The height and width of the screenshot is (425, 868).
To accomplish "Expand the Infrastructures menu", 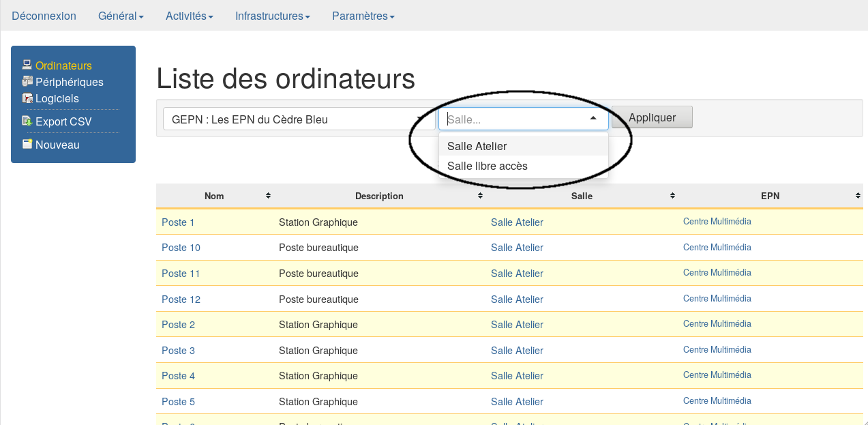I will click(x=273, y=16).
